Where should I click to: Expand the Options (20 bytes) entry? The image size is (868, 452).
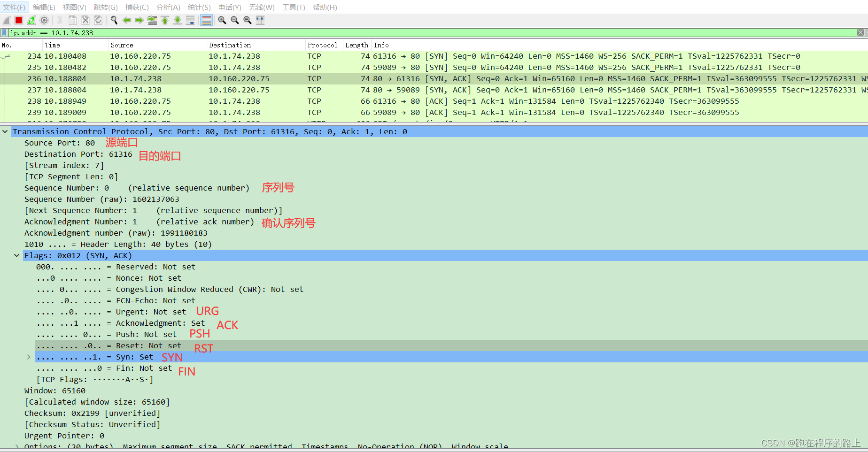click(x=17, y=447)
